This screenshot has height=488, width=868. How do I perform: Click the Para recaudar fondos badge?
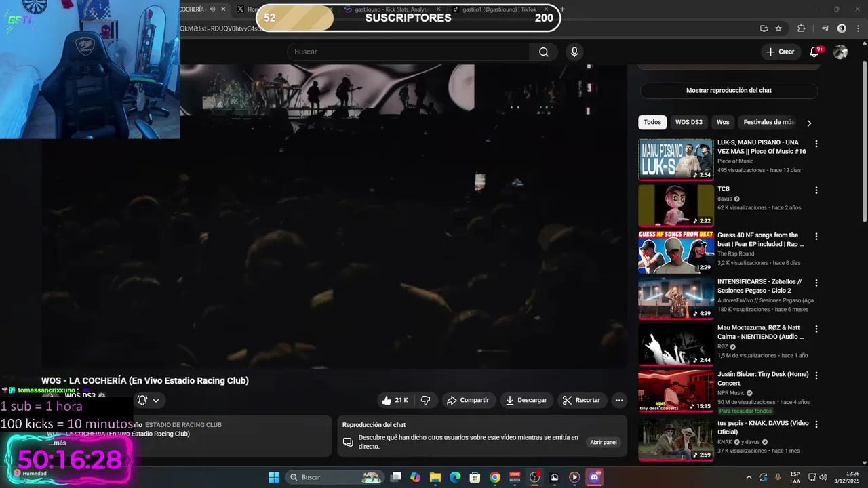point(745,411)
